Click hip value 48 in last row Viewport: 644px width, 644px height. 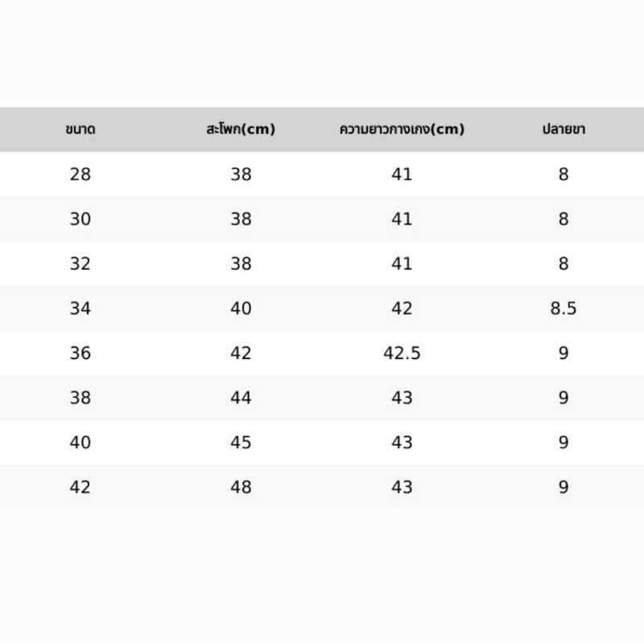coord(241,488)
